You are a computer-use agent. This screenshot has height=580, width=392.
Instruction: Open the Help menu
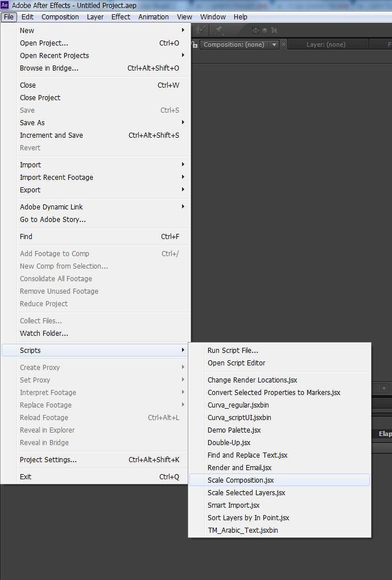click(240, 17)
